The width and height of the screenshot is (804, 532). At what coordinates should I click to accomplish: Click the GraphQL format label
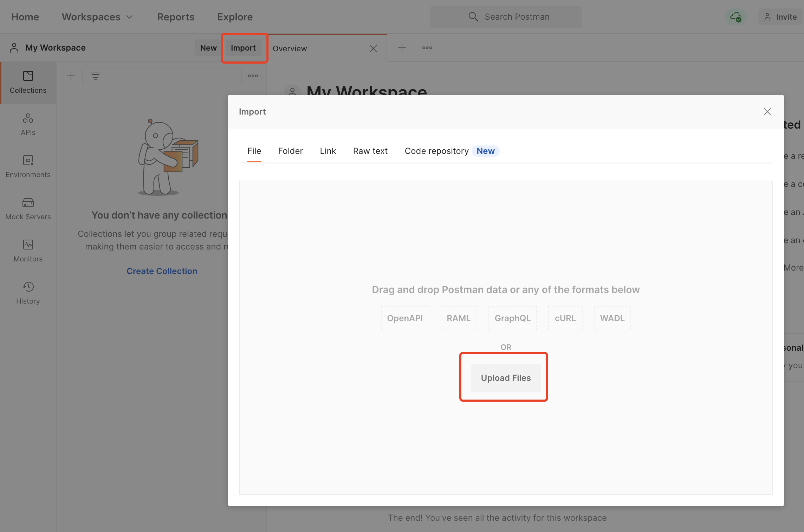coord(513,318)
